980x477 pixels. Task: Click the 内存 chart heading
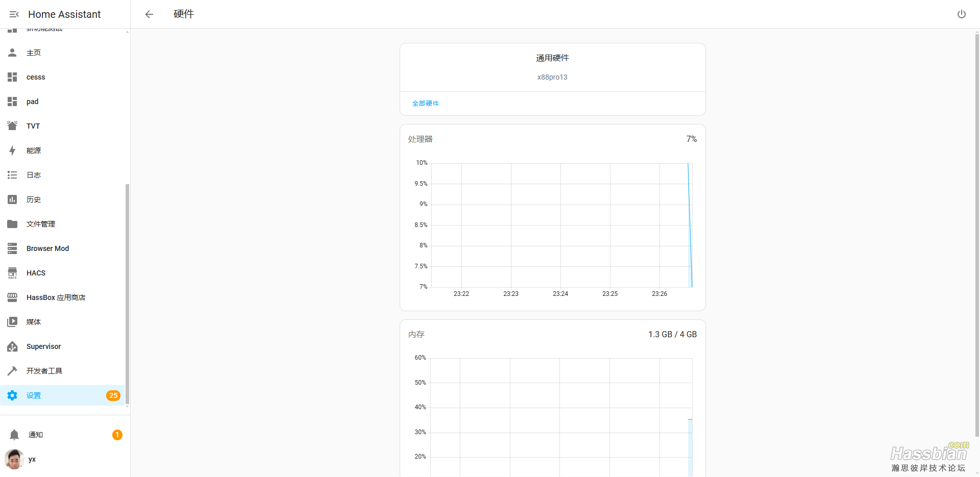point(416,334)
